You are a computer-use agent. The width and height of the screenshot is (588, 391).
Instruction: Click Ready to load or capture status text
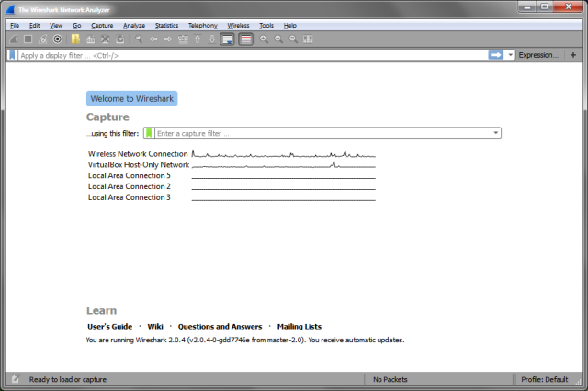(67, 379)
